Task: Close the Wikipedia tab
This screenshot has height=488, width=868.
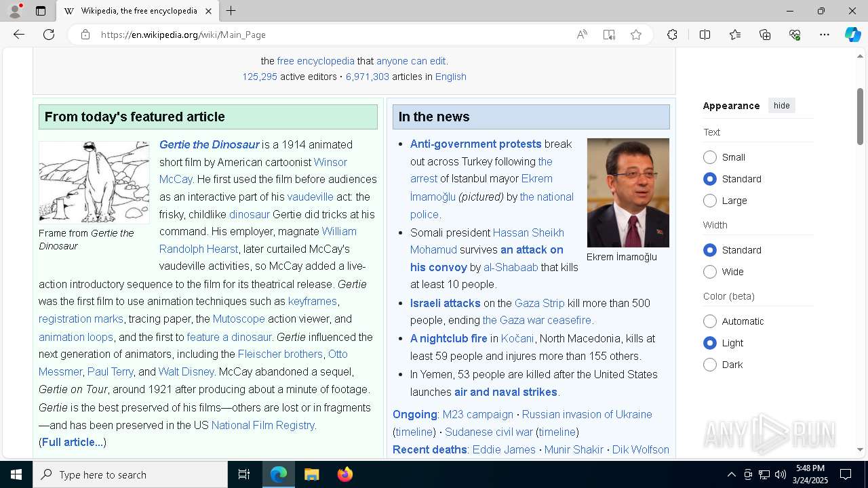Action: click(208, 11)
